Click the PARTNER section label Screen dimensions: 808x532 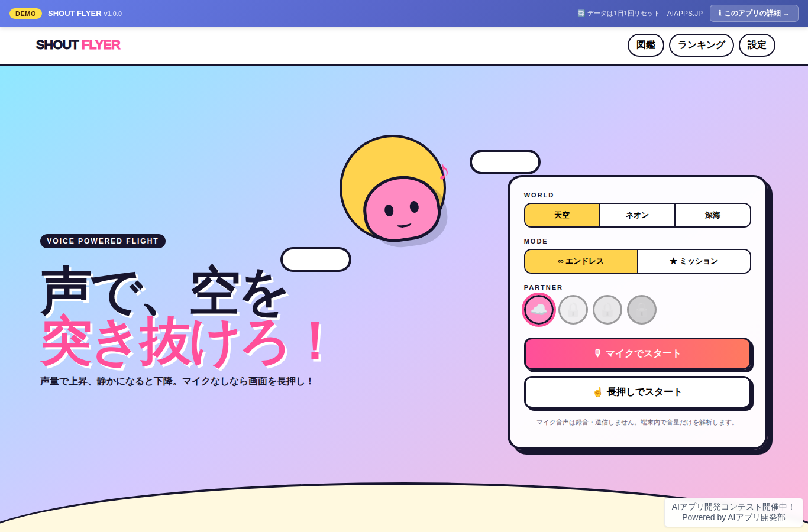pyautogui.click(x=543, y=287)
